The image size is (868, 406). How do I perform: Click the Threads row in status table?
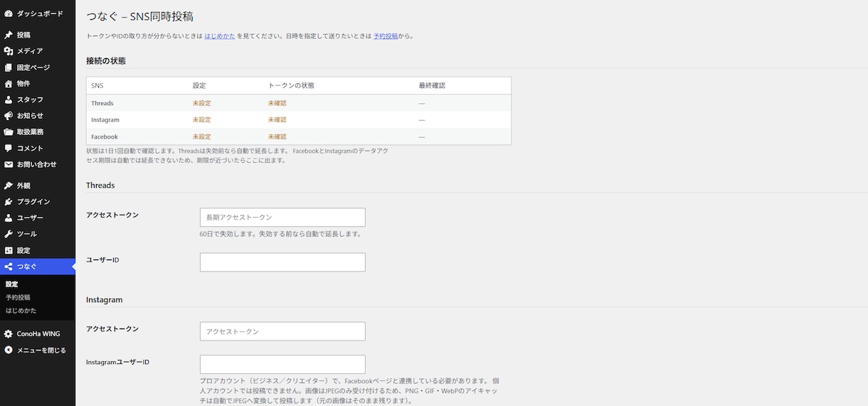299,103
